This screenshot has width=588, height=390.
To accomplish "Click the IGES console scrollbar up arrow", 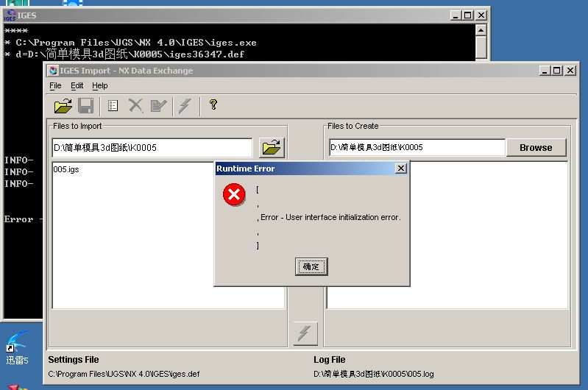I will click(x=481, y=30).
